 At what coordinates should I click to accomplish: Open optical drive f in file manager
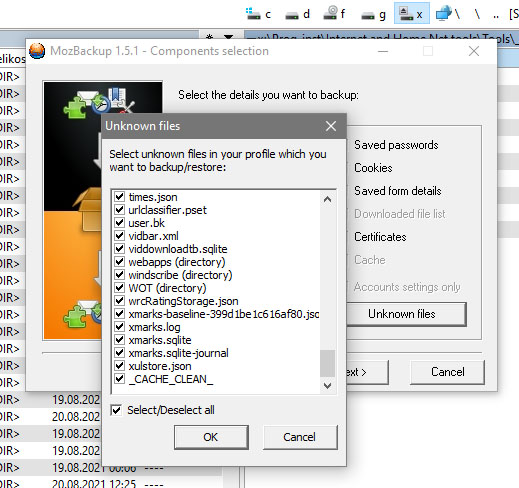[x=334, y=14]
